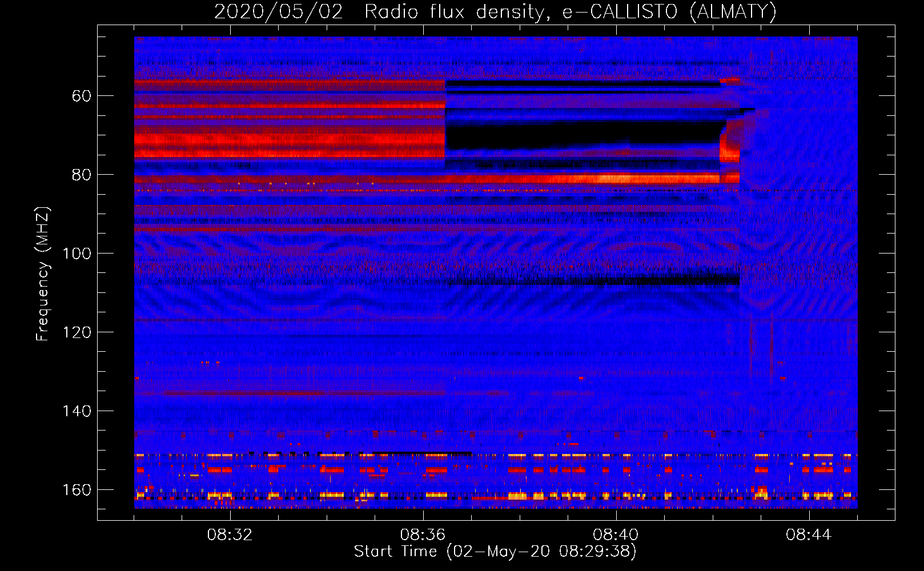Click the plot title mentioning e-CALLISTO (ALMATY)
Screen dimensions: 924x571
click(495, 11)
